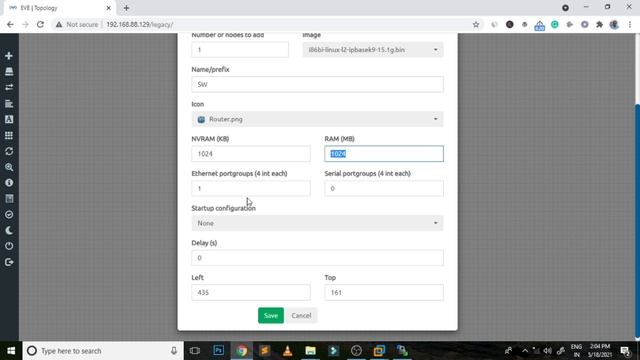Open the Networks arrows sidebar icon
The width and height of the screenshot is (640, 360).
(x=9, y=87)
